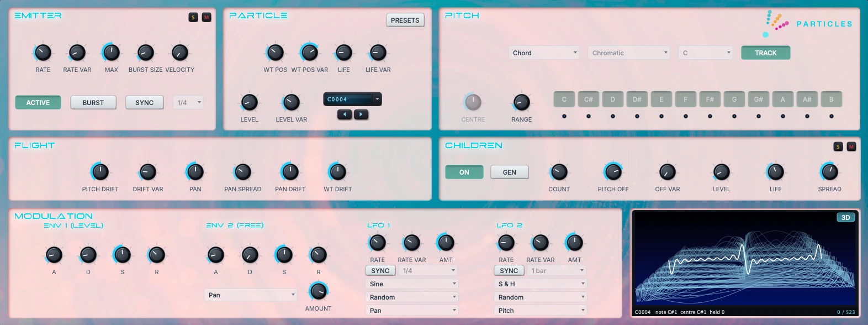Viewport: 868px width, 325px height.
Task: Click the LFO 2 RATE knob
Action: pos(506,243)
